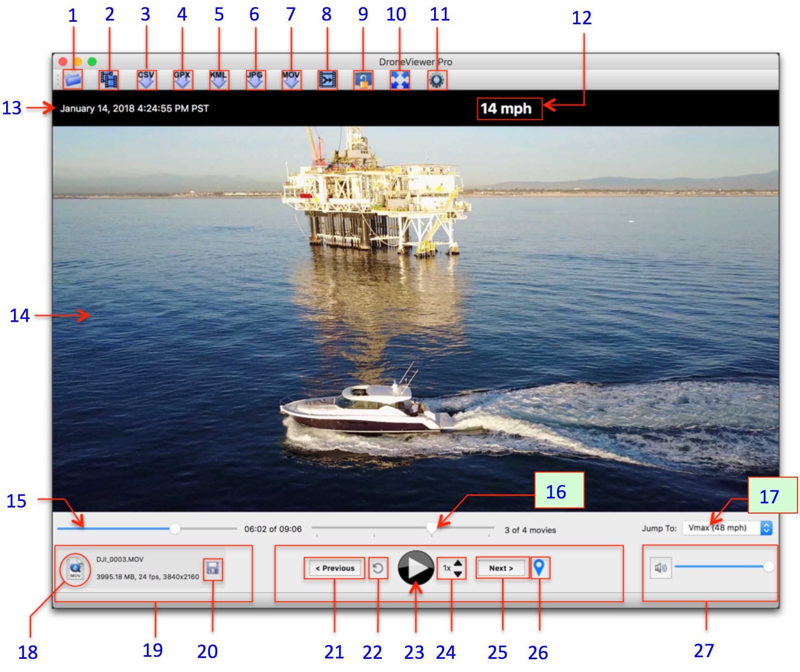This screenshot has height=672, width=800.
Task: Click the filmstrip movie list icon
Action: (109, 79)
